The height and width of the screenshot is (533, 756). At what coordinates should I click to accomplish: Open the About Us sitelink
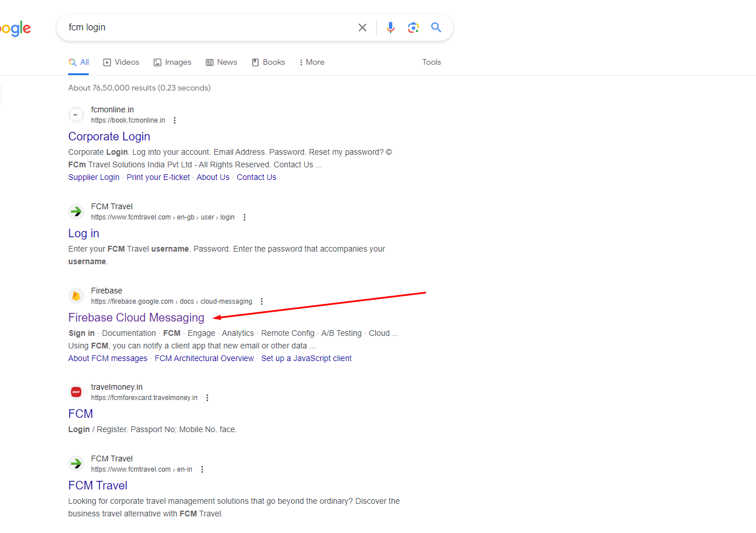pyautogui.click(x=213, y=177)
